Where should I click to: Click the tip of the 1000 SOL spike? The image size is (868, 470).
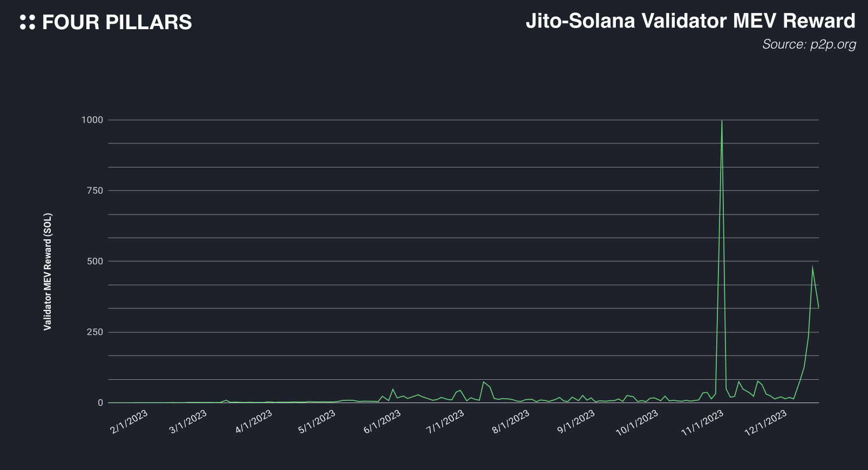pos(722,121)
